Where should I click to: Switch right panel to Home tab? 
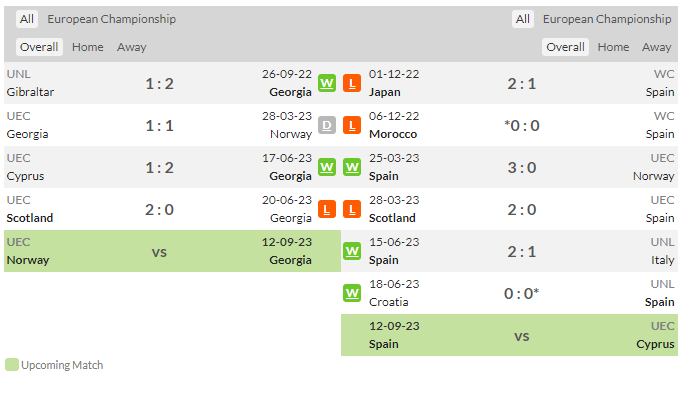[x=613, y=47]
